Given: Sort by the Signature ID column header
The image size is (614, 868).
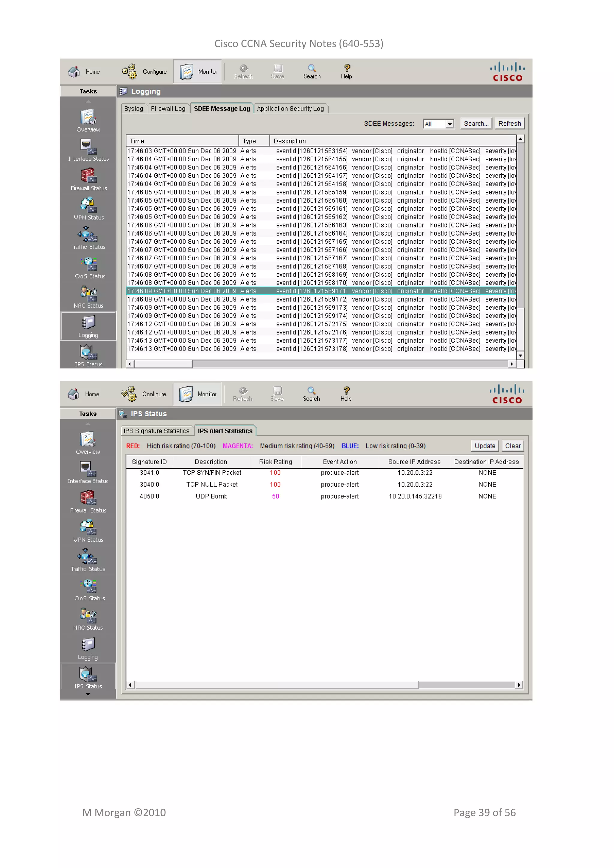Looking at the screenshot, I should 149,462.
